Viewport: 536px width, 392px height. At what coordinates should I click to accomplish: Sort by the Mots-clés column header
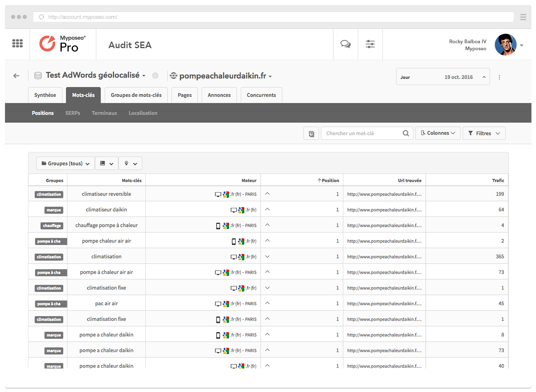tap(132, 180)
